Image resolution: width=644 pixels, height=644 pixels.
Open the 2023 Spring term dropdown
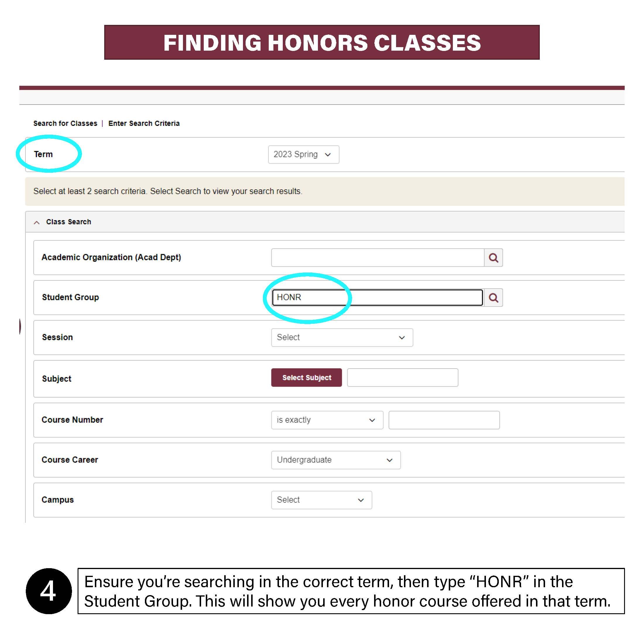tap(303, 154)
